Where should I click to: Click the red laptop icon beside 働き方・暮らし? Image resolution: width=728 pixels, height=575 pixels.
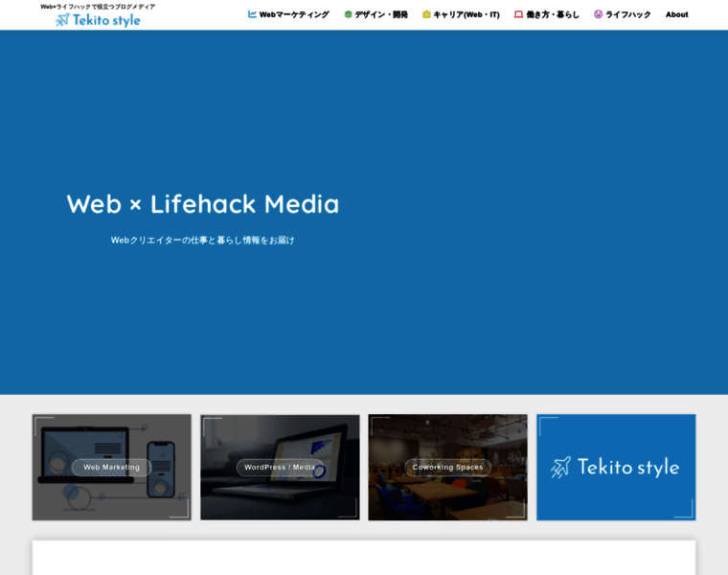point(518,14)
